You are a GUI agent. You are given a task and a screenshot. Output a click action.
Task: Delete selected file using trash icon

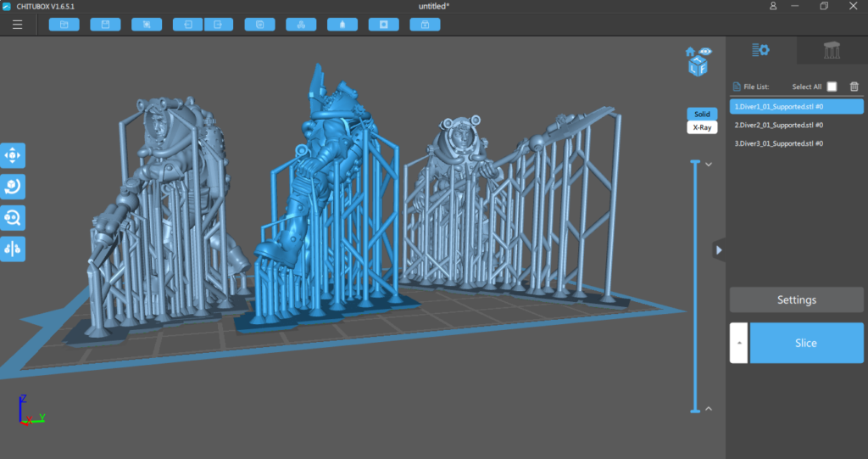(854, 87)
